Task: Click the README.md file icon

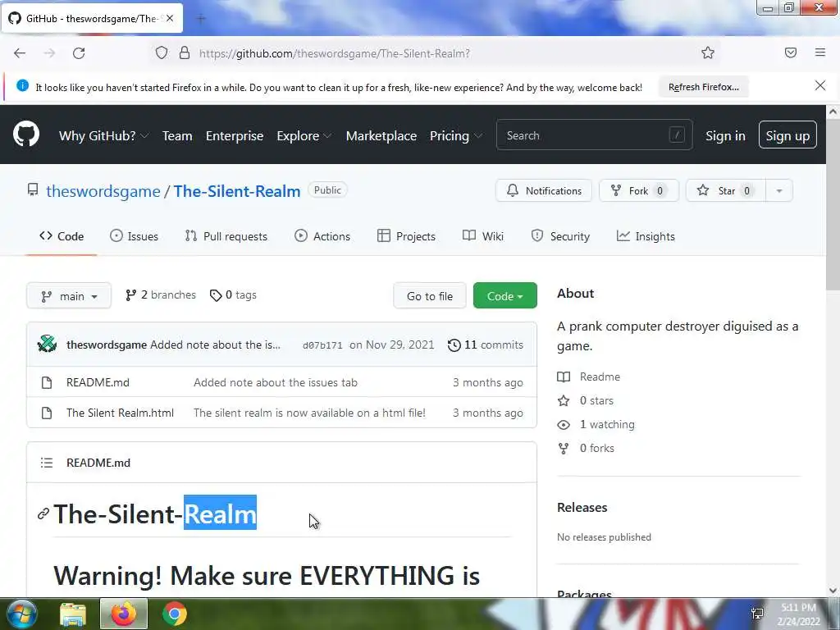Action: [47, 382]
